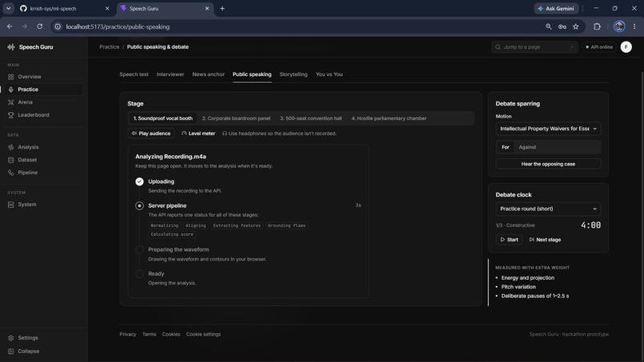Click the Server pipeline step indicator

140,205
